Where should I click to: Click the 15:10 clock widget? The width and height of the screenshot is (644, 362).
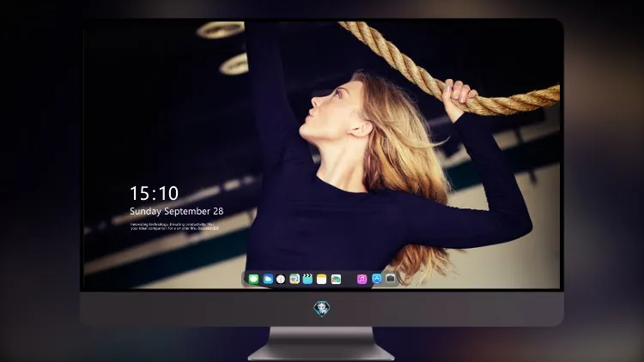coord(154,193)
